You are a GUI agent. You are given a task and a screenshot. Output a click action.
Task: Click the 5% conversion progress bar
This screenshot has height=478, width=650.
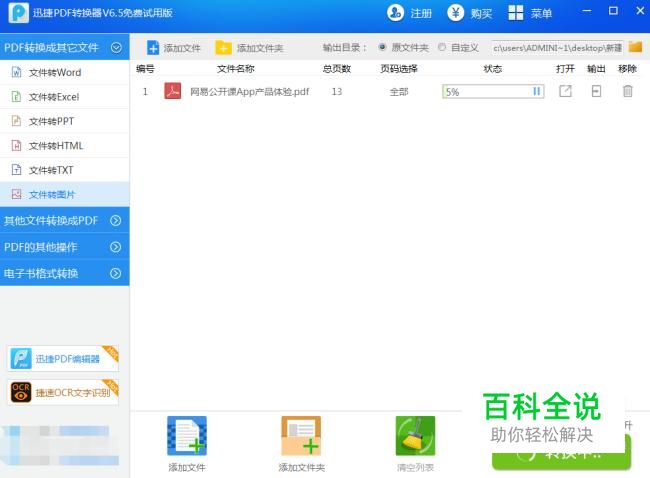tap(493, 92)
